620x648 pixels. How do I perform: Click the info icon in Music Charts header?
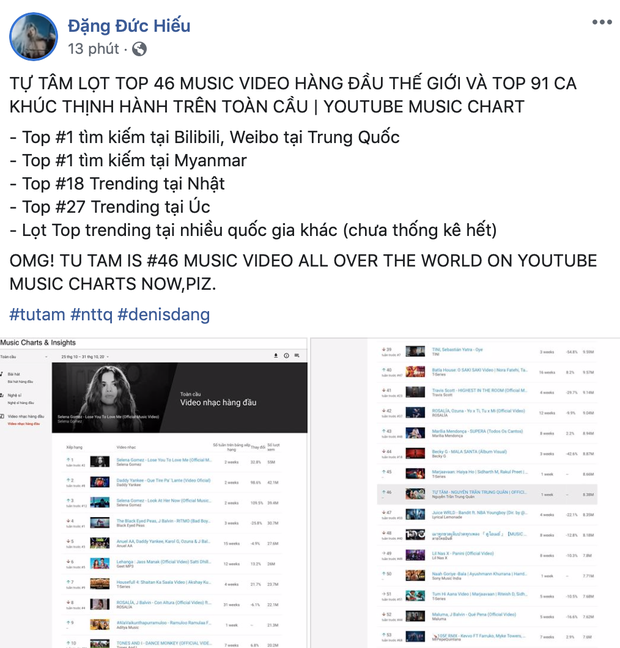pos(286,356)
